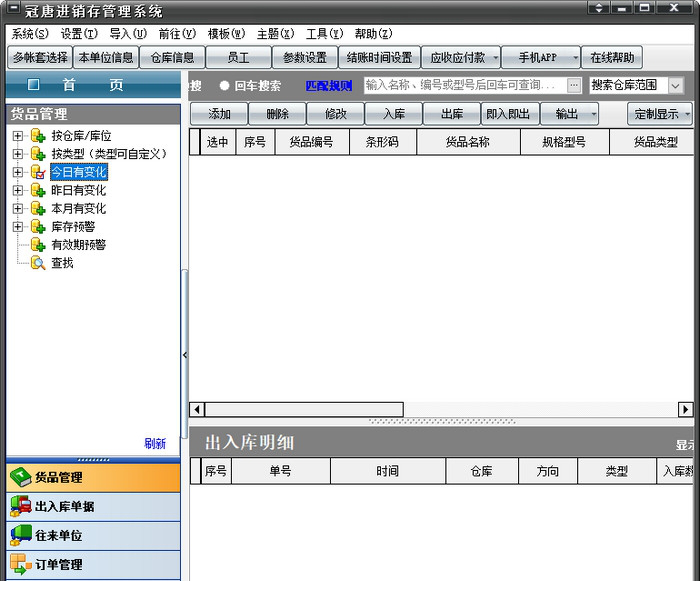Click the 即入即出 button

point(508,114)
